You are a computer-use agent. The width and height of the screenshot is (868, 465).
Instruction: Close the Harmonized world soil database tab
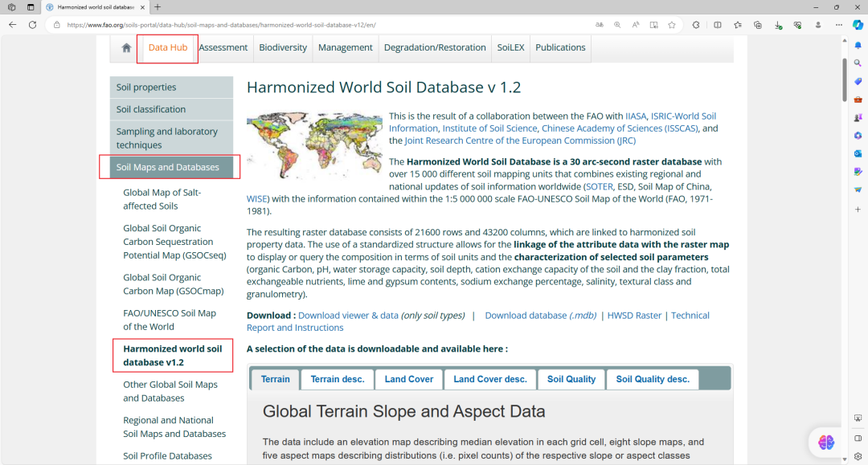pos(143,7)
